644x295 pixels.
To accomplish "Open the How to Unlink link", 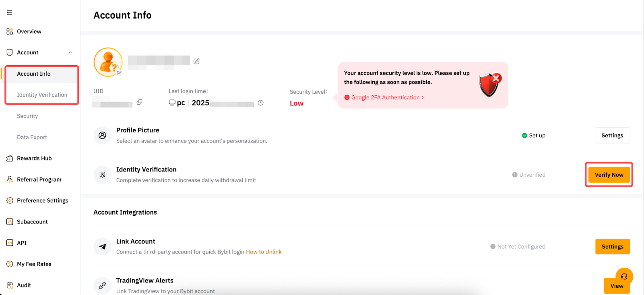I will (x=264, y=252).
